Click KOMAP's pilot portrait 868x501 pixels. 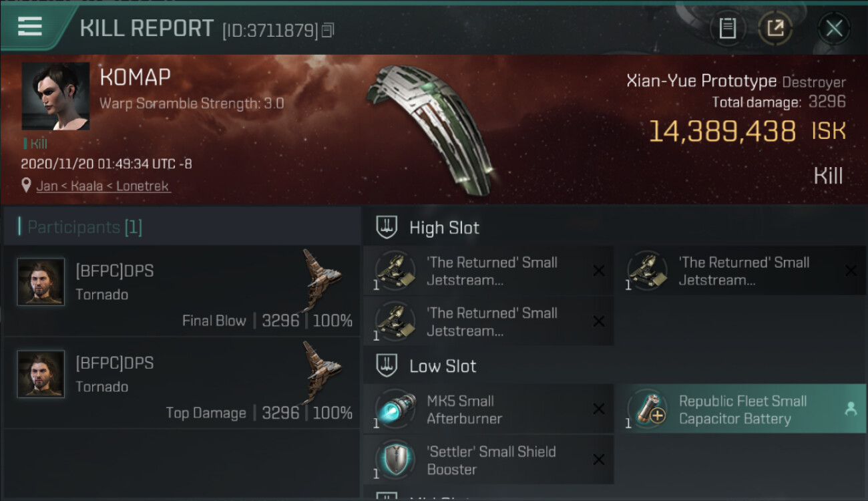(x=55, y=96)
